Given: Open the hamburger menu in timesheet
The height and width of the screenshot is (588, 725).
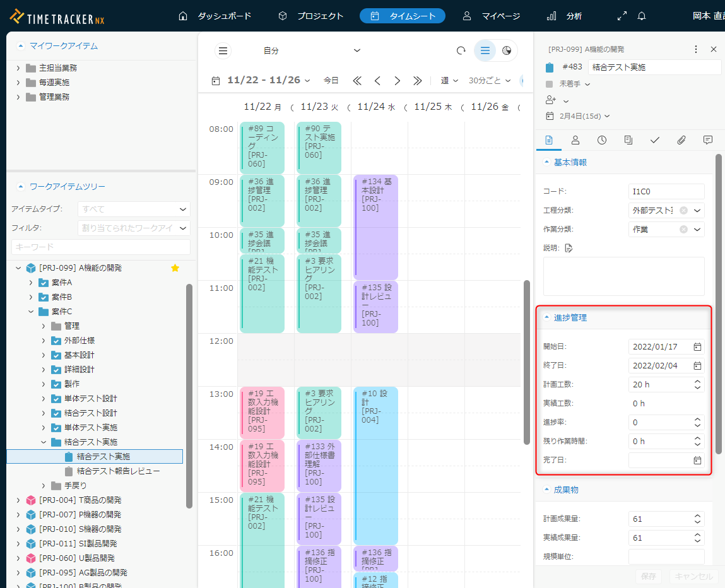Looking at the screenshot, I should [223, 50].
